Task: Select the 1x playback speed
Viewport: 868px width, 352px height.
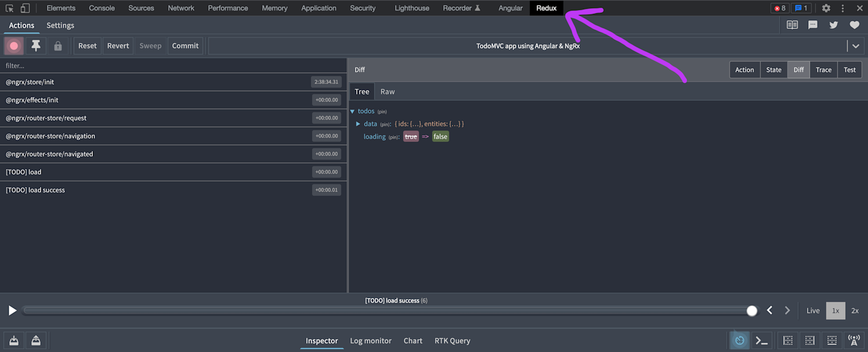Action: (x=836, y=311)
